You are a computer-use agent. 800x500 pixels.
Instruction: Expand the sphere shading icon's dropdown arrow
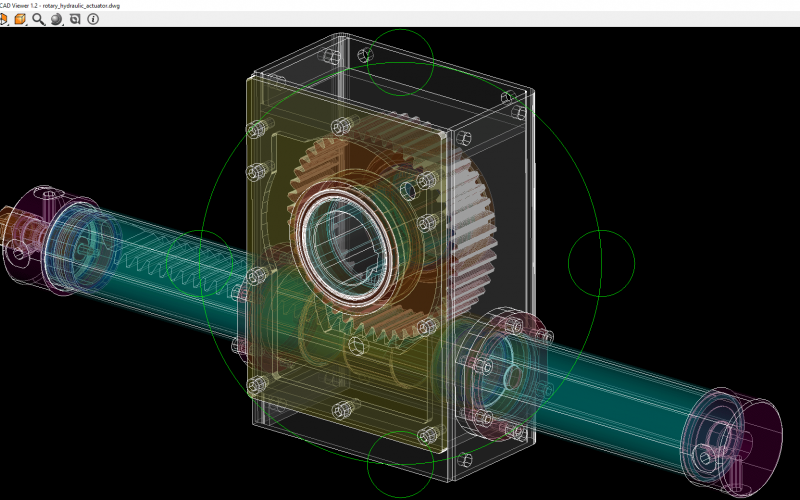tap(64, 22)
